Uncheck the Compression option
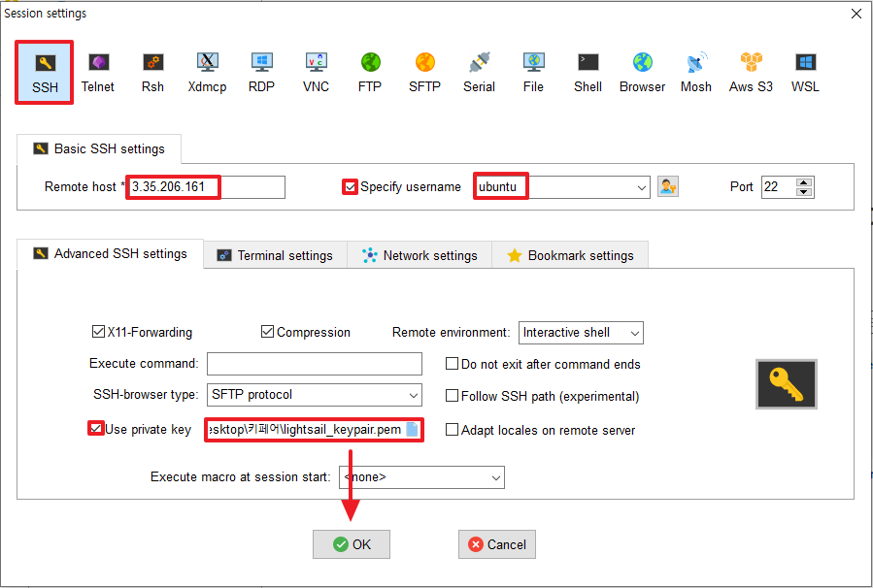 [x=267, y=332]
